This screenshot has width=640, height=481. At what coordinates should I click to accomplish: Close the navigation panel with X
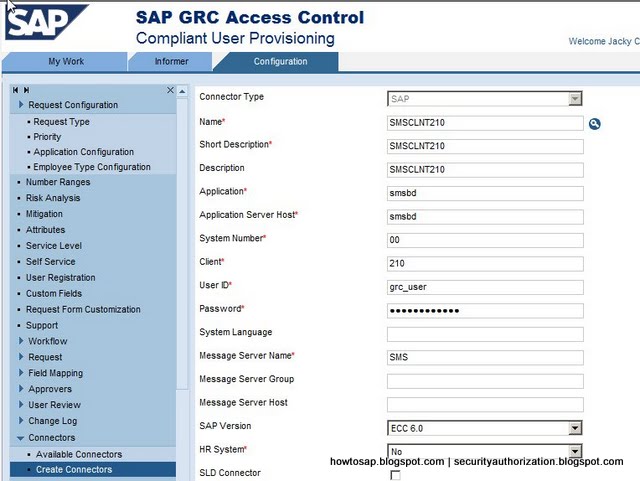click(x=170, y=90)
